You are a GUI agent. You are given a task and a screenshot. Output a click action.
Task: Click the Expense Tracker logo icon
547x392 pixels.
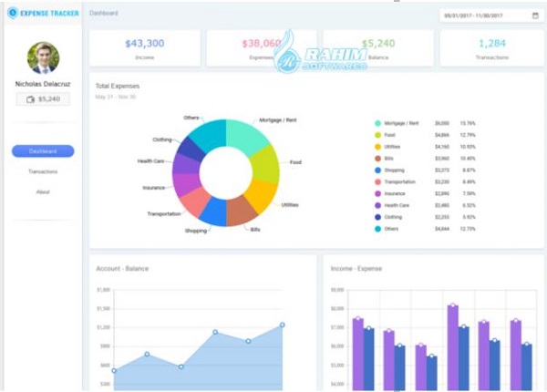coord(13,13)
